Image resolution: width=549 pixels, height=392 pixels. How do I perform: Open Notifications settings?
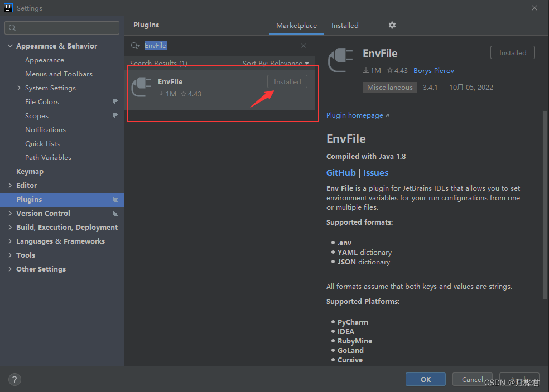(x=46, y=130)
